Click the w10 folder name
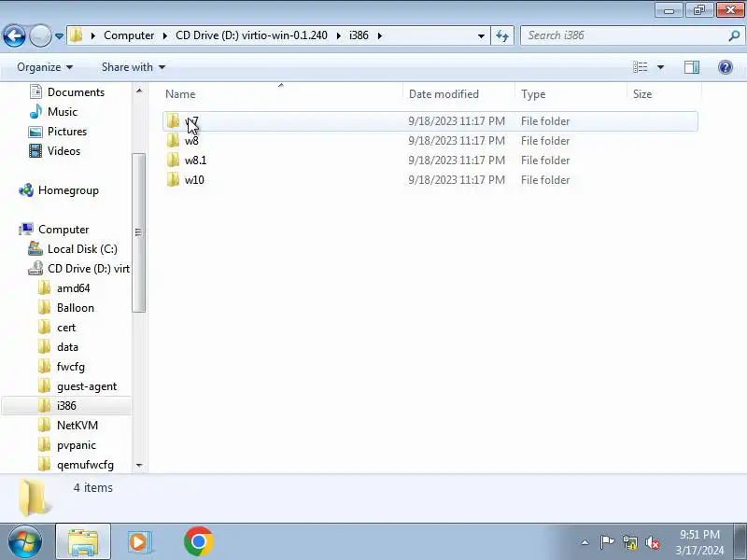Viewport: 747px width, 560px height. pos(194,180)
